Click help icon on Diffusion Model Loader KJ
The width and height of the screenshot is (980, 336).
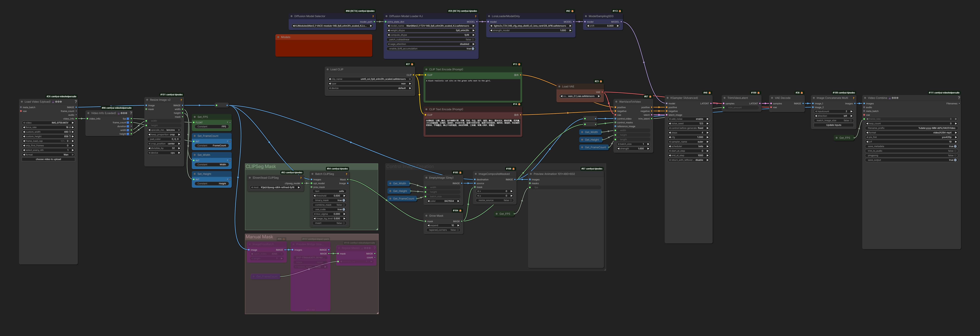475,16
